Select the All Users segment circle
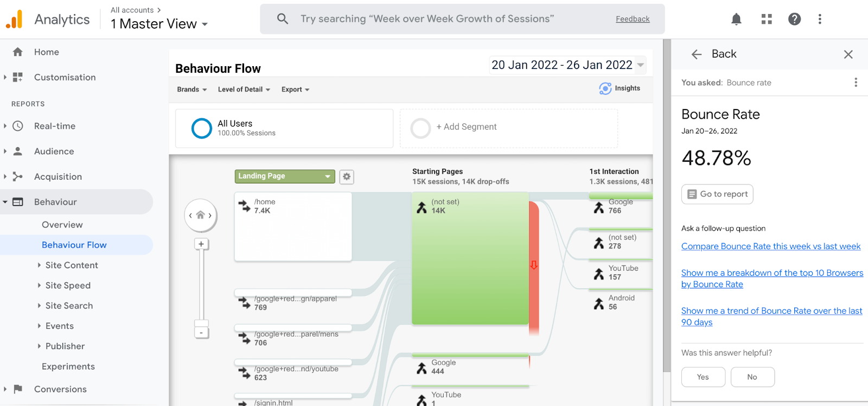The image size is (868, 406). point(202,129)
